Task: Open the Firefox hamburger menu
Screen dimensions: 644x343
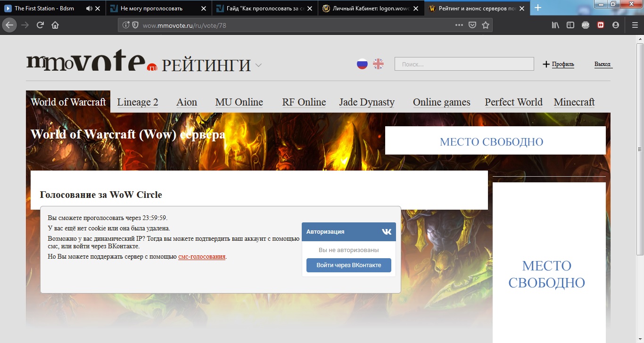Action: click(634, 25)
